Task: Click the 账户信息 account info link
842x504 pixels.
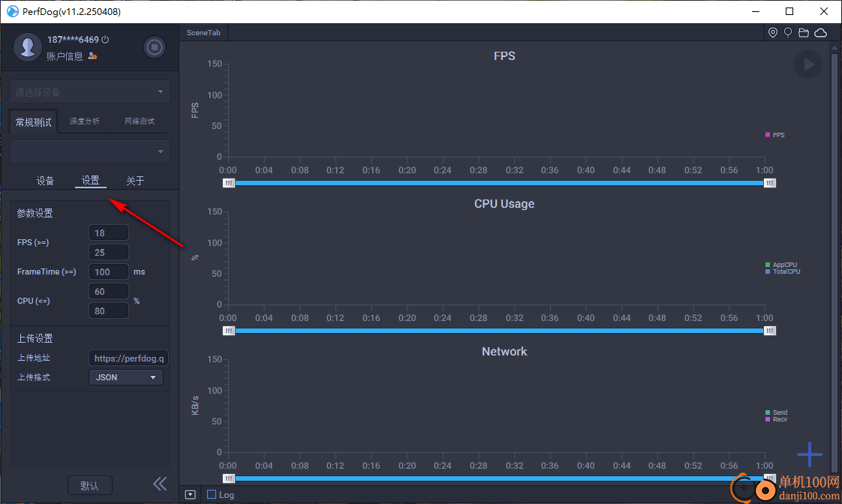Action: coord(65,56)
